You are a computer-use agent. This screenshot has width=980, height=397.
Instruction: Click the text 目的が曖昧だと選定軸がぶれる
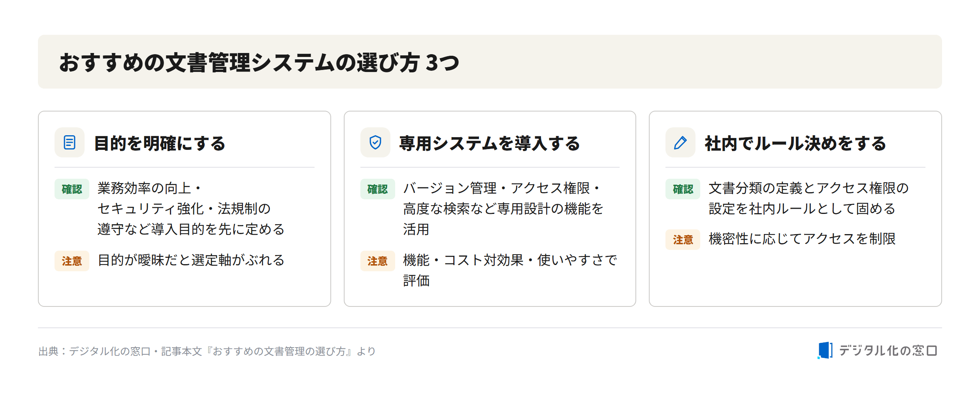tap(191, 260)
